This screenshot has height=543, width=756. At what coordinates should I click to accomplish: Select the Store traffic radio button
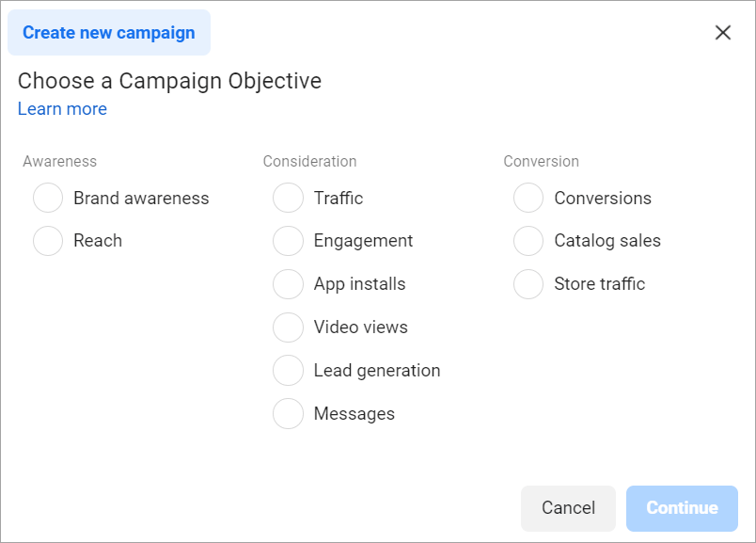528,284
